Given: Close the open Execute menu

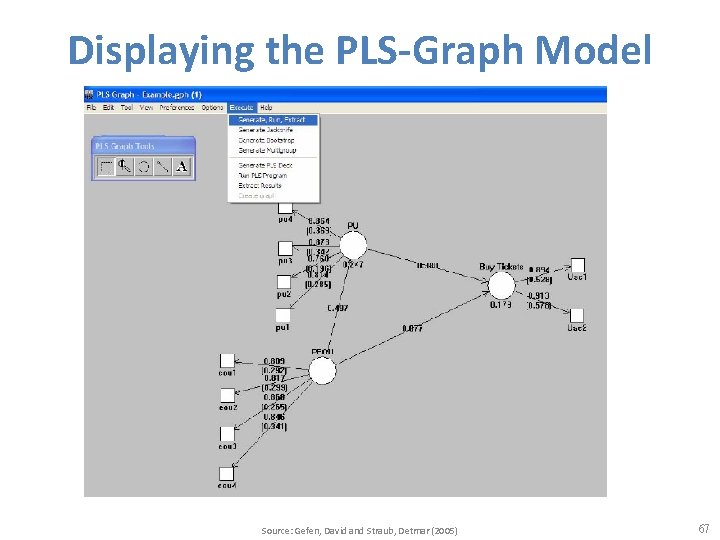Looking at the screenshot, I should (x=242, y=107).
